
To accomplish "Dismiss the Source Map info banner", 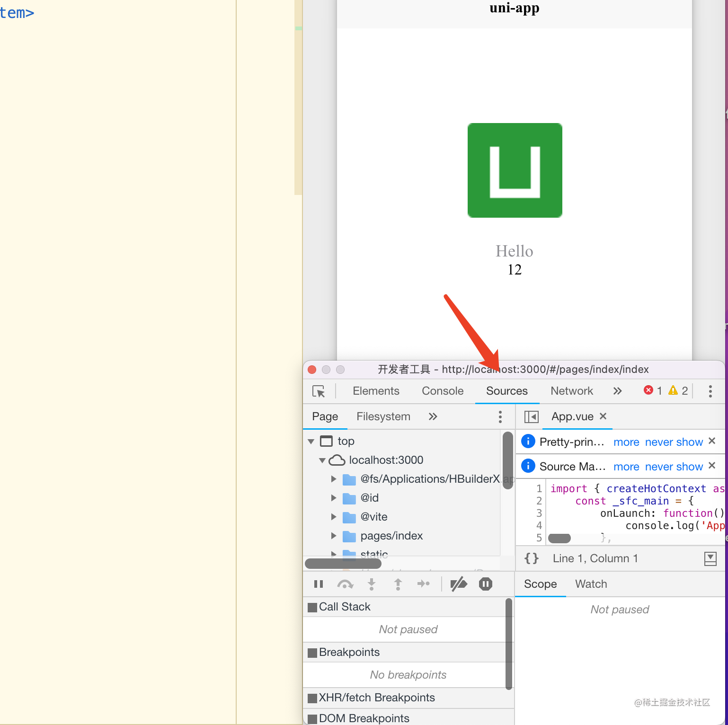I will tap(711, 466).
